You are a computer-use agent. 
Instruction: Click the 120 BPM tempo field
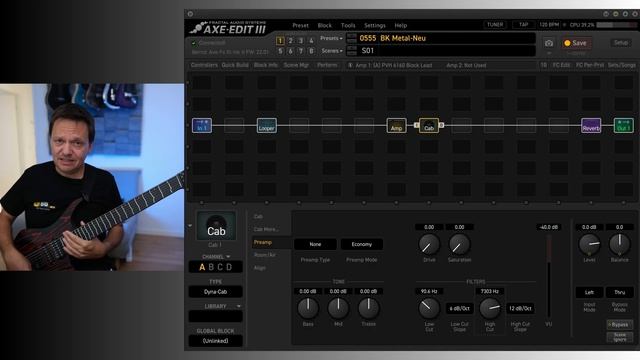(549, 25)
